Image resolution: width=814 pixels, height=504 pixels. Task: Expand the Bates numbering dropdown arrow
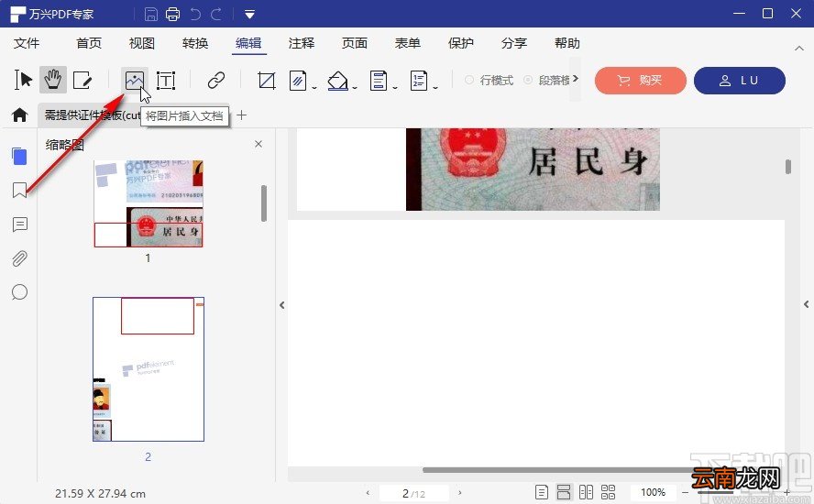(435, 88)
